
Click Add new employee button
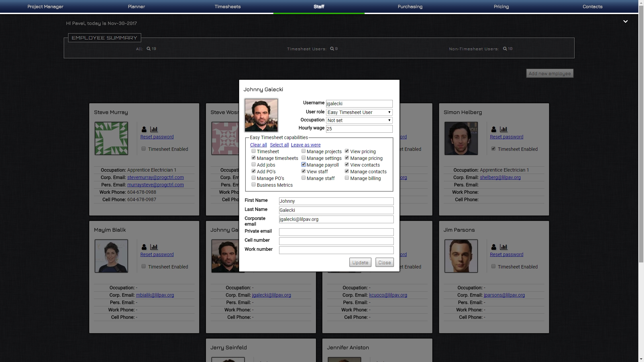click(x=550, y=73)
